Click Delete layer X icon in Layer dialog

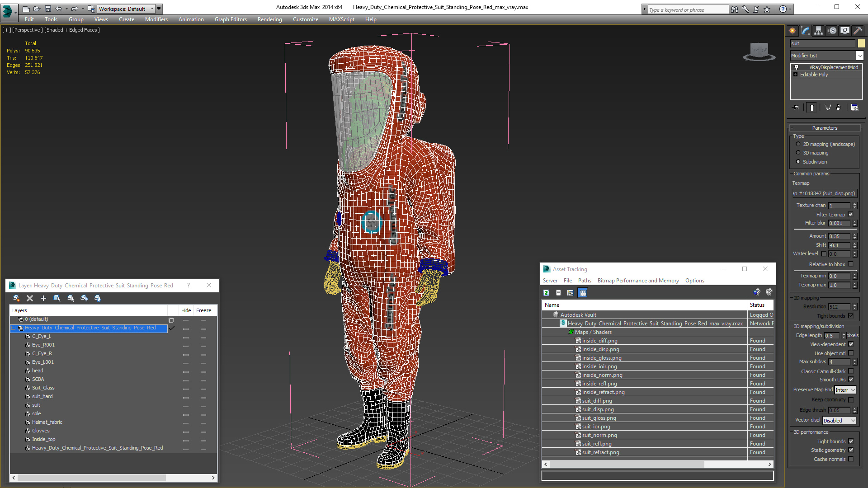pos(30,298)
